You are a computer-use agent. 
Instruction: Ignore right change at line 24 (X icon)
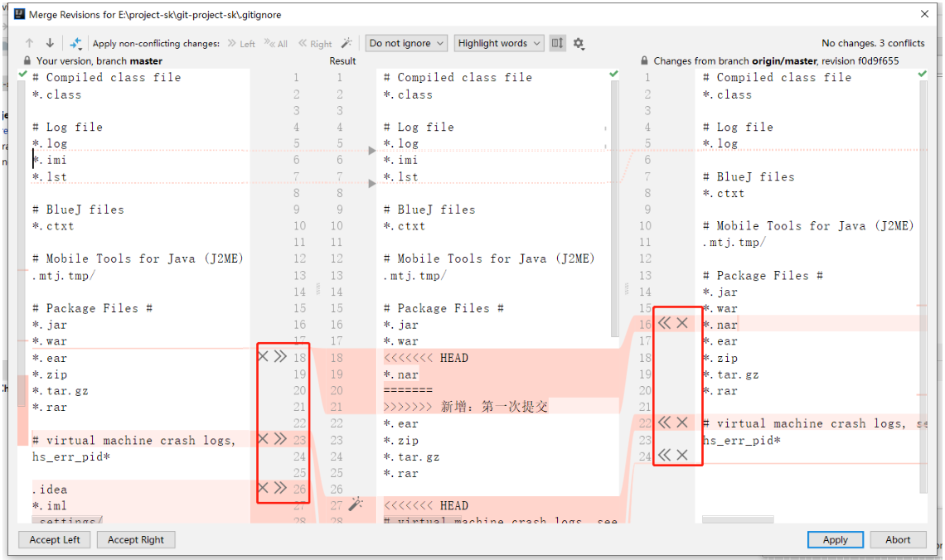pos(682,455)
